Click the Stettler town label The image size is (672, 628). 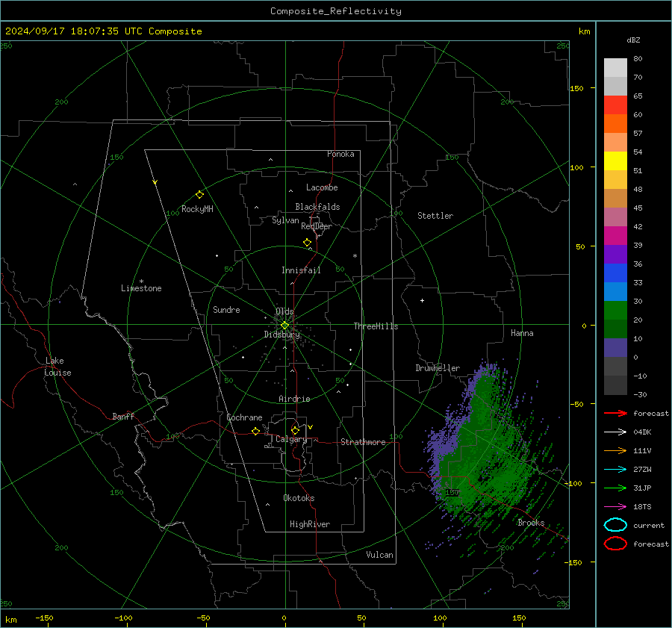pyautogui.click(x=435, y=216)
